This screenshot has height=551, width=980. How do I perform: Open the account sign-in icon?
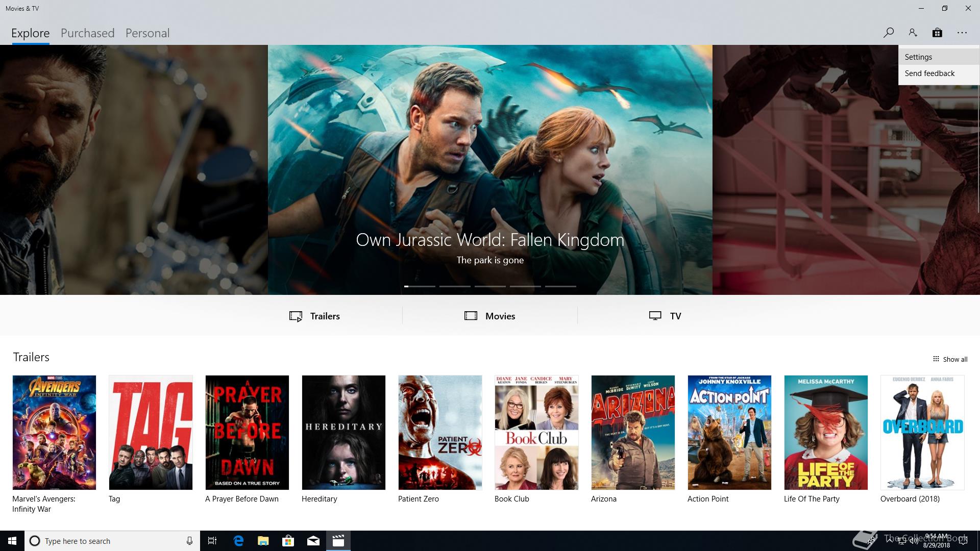tap(913, 33)
